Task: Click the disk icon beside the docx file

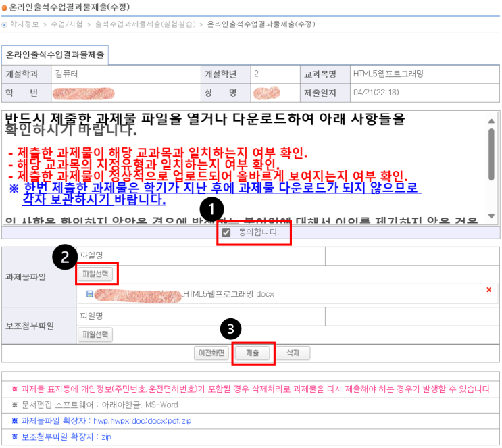Action: point(90,294)
